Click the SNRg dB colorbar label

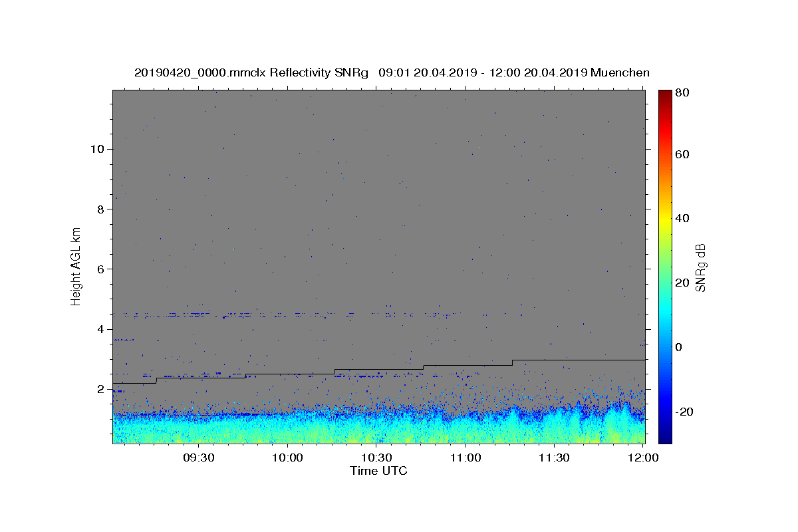pyautogui.click(x=700, y=267)
